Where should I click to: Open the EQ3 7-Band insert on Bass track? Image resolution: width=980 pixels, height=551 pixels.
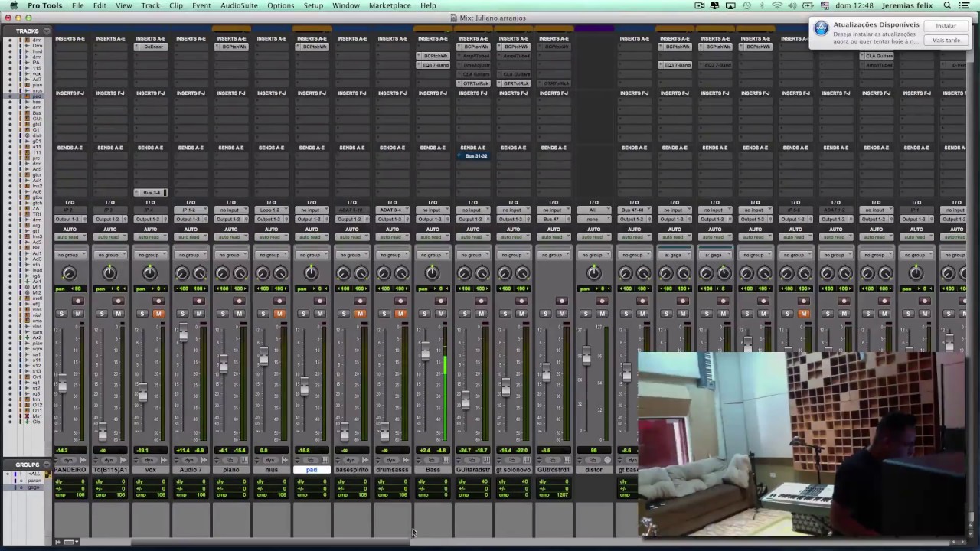pyautogui.click(x=433, y=65)
